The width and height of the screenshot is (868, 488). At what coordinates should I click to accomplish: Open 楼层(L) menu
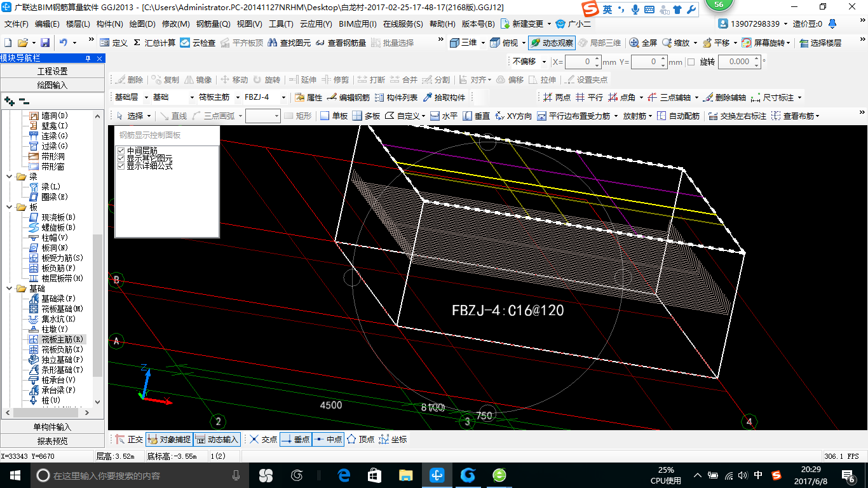78,24
